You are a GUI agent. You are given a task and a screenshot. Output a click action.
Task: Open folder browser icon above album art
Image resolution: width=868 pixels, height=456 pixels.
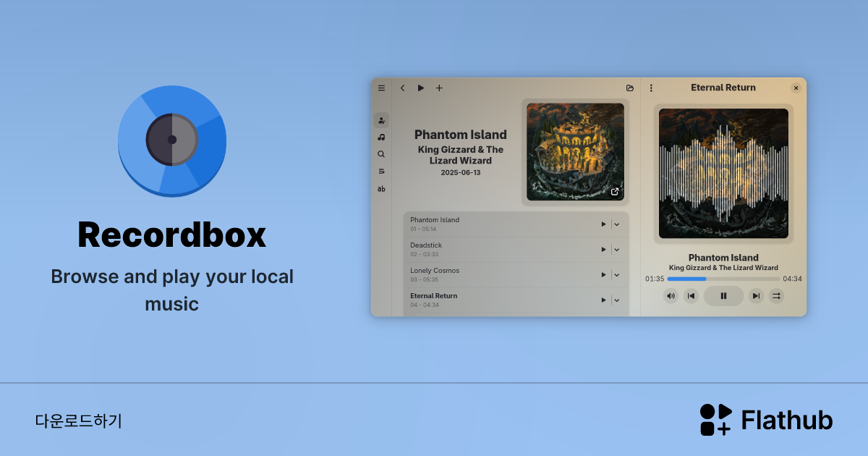[629, 88]
